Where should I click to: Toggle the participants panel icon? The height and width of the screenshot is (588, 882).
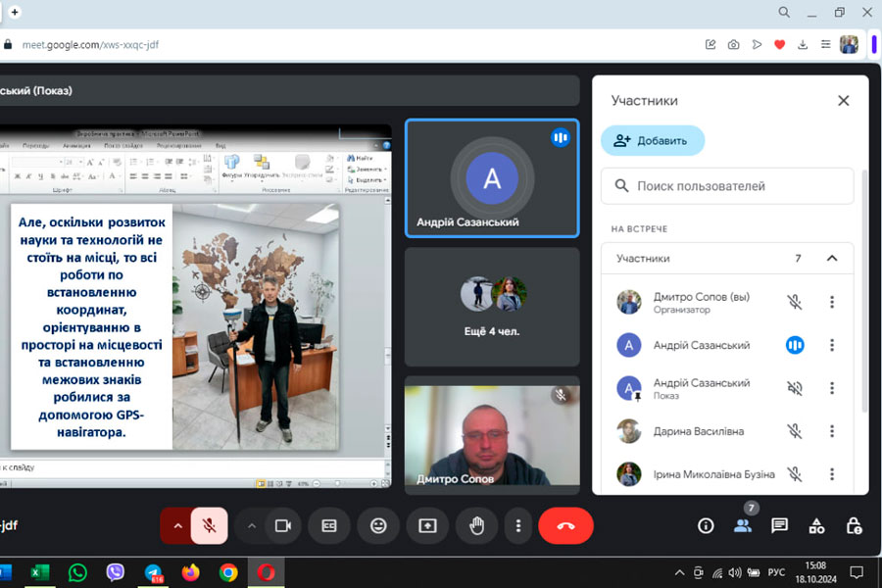click(743, 525)
